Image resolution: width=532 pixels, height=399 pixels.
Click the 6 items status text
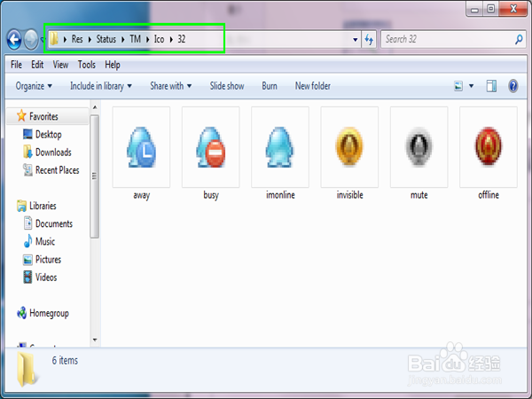65,360
